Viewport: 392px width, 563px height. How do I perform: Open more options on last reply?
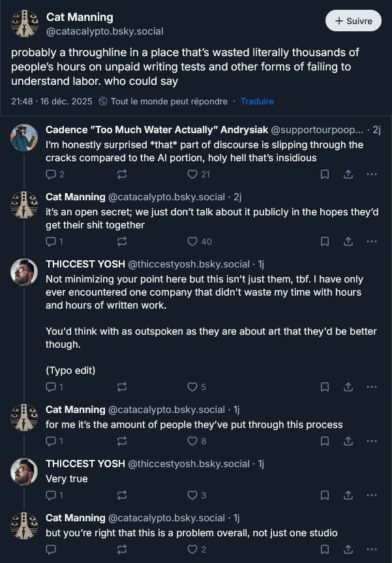(372, 549)
